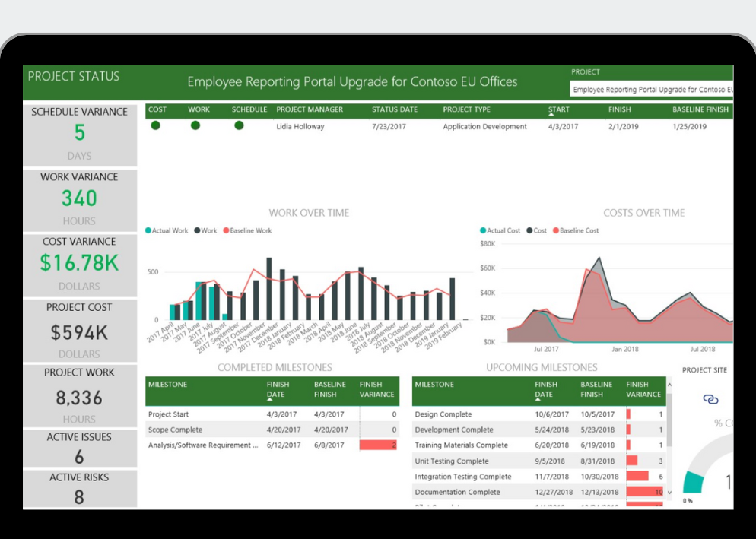Select the Project Work 8,336 card
Viewport: 756px width, 539px height.
80,396
